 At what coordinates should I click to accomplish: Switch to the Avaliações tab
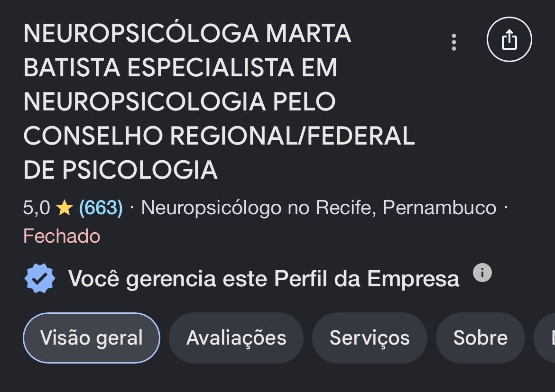click(236, 338)
